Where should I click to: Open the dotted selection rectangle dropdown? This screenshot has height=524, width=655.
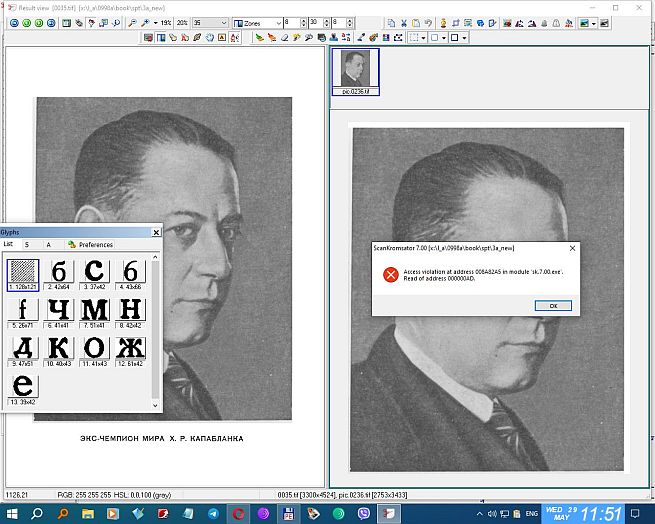click(x=423, y=38)
